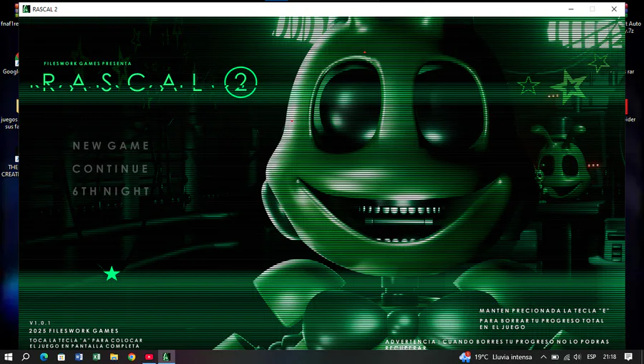Open the volume control icon
This screenshot has height=364, width=644.
click(577, 357)
